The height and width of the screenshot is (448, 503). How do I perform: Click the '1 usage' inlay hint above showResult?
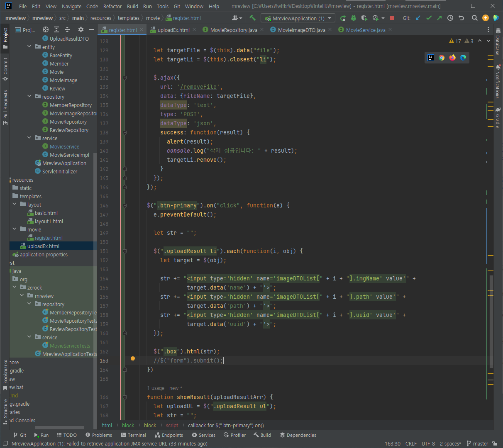pos(156,388)
